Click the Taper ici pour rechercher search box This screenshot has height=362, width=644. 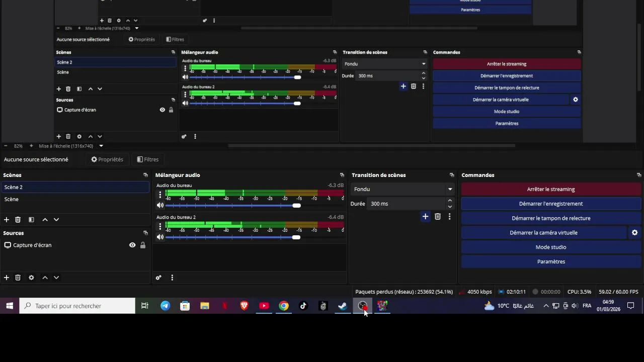pyautogui.click(x=77, y=306)
